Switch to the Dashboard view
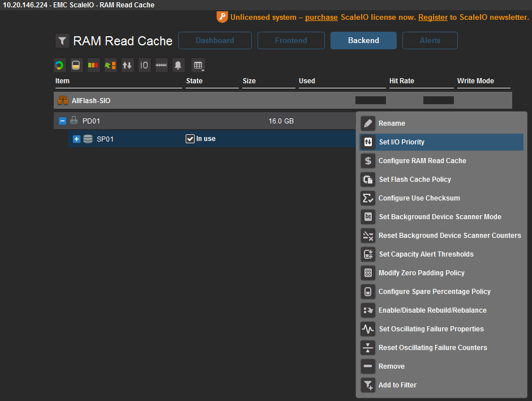Screen dimensions: 532x401 tap(215, 40)
